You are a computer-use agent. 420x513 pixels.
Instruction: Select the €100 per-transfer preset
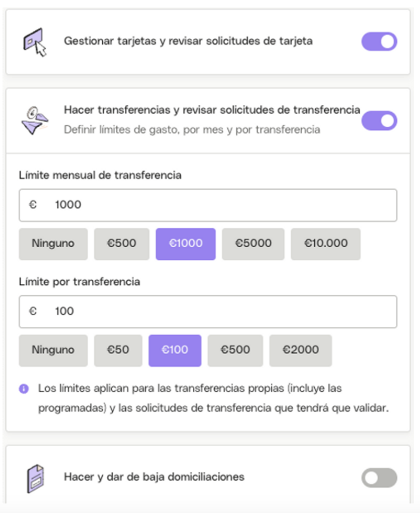pyautogui.click(x=175, y=350)
